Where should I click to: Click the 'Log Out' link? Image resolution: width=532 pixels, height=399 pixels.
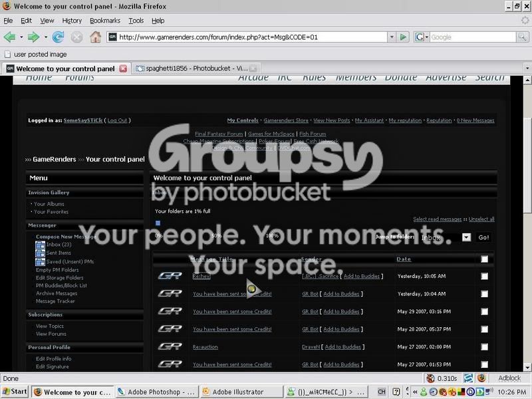point(117,120)
